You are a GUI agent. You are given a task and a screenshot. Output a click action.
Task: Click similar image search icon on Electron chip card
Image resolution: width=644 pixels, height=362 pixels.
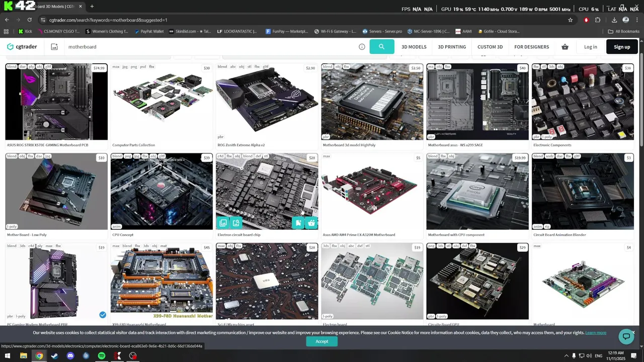[236, 223]
